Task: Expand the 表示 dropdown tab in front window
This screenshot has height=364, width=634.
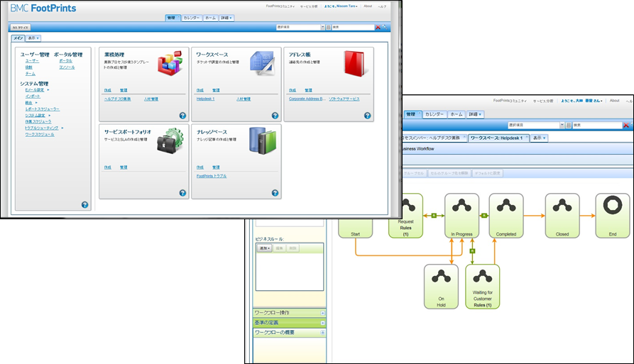Action: tap(33, 38)
